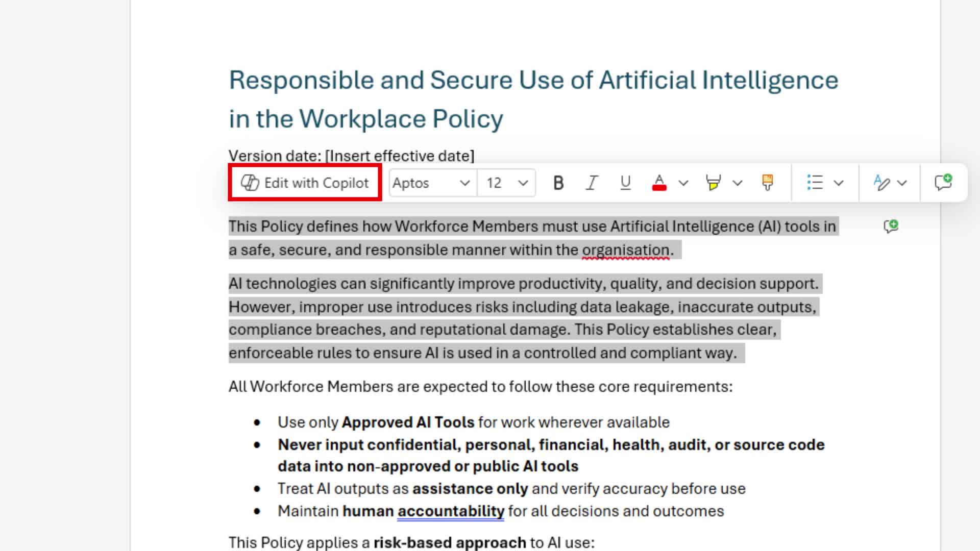The width and height of the screenshot is (980, 551).
Task: Click 'assistance only' bold text
Action: [470, 489]
